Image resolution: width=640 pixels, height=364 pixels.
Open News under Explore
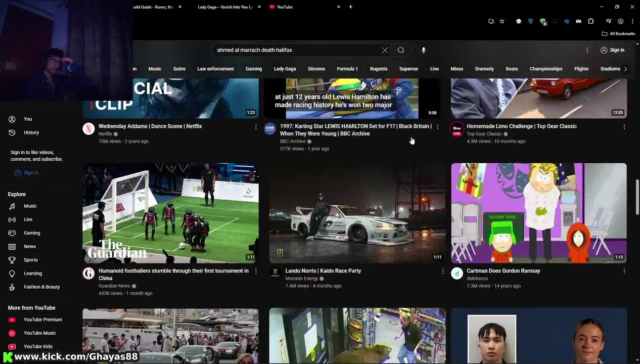coord(38,247)
